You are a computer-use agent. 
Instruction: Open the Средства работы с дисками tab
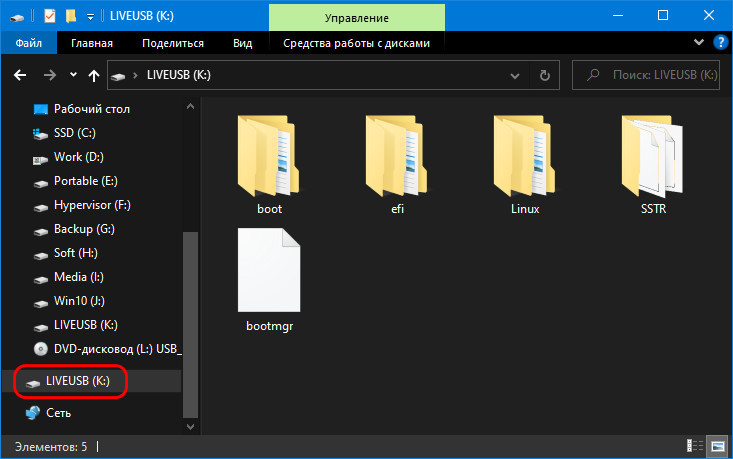click(x=357, y=43)
